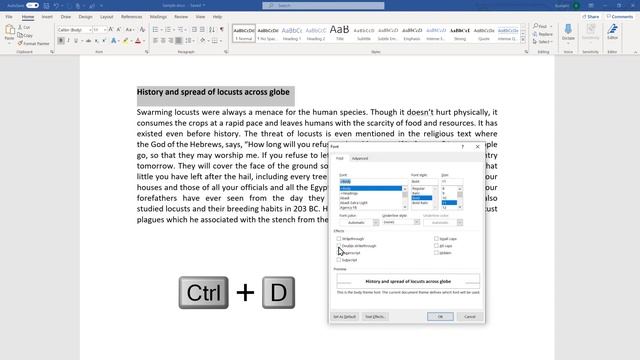The width and height of the screenshot is (640, 360).
Task: Click Cancel in the Font dialog
Action: (x=469, y=316)
